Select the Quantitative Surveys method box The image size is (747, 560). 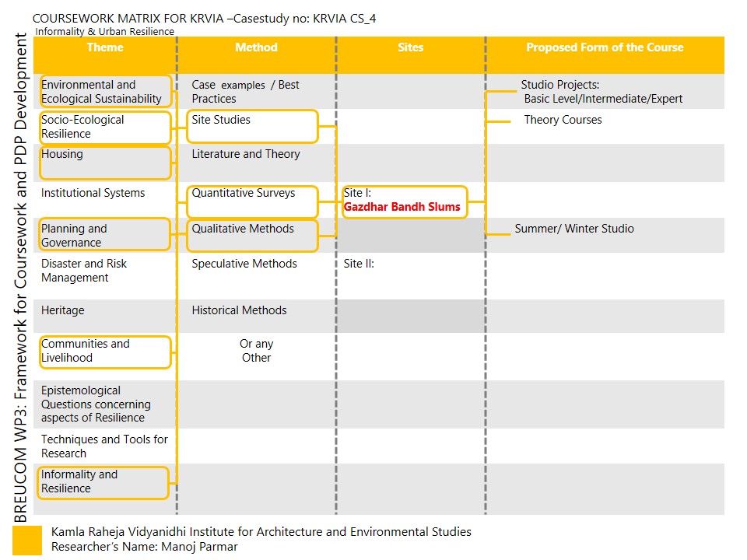pos(252,201)
